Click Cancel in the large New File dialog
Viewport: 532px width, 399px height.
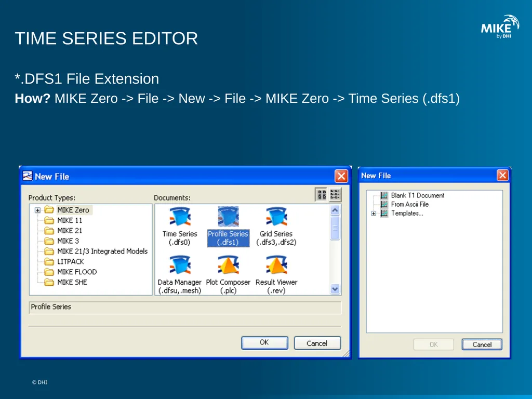(x=317, y=343)
